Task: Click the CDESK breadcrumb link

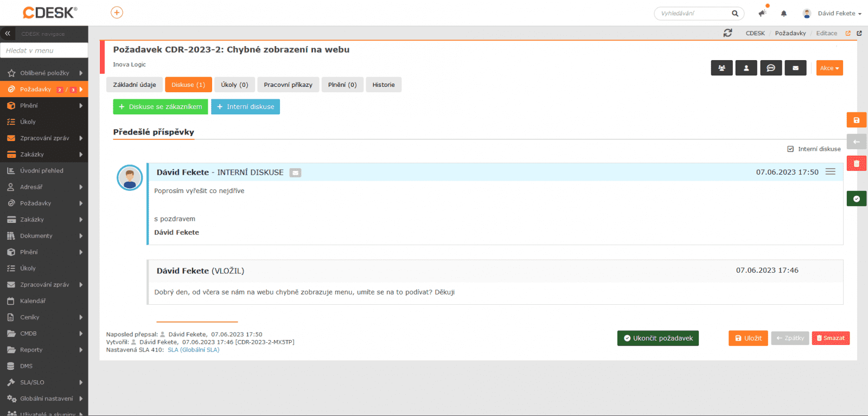Action: pos(755,33)
